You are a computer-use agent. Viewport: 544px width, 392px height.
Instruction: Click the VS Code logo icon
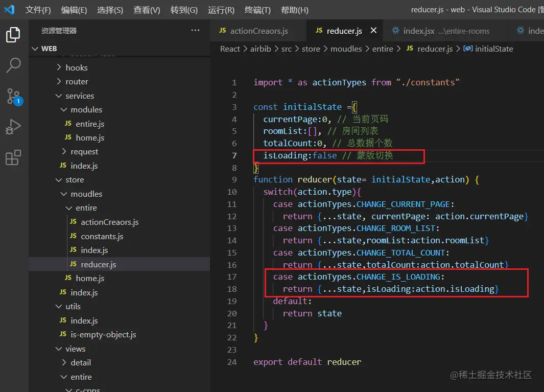[x=9, y=9]
